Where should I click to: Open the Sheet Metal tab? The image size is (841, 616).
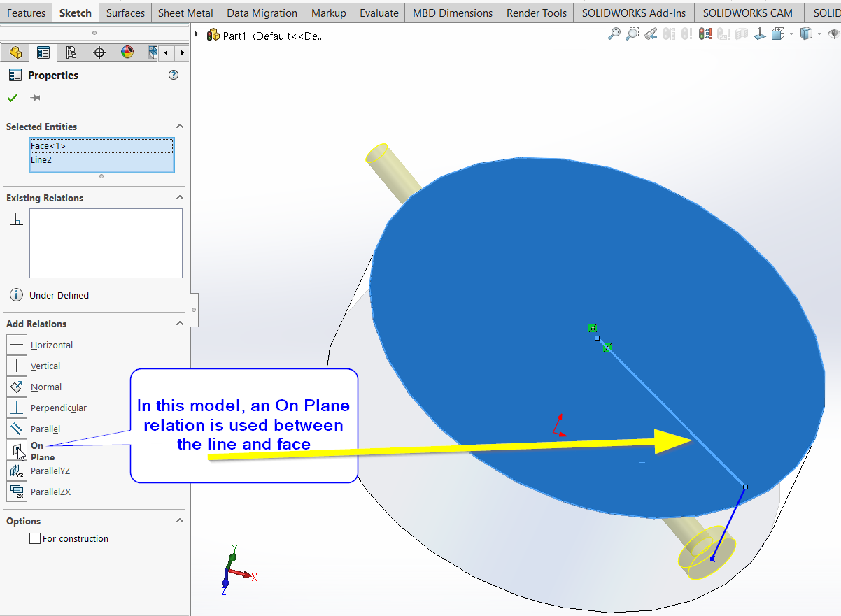(x=185, y=13)
